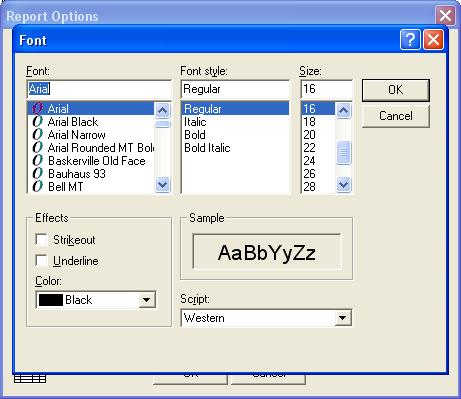
Task: Click the font icon next to Bell MT
Action: click(38, 186)
